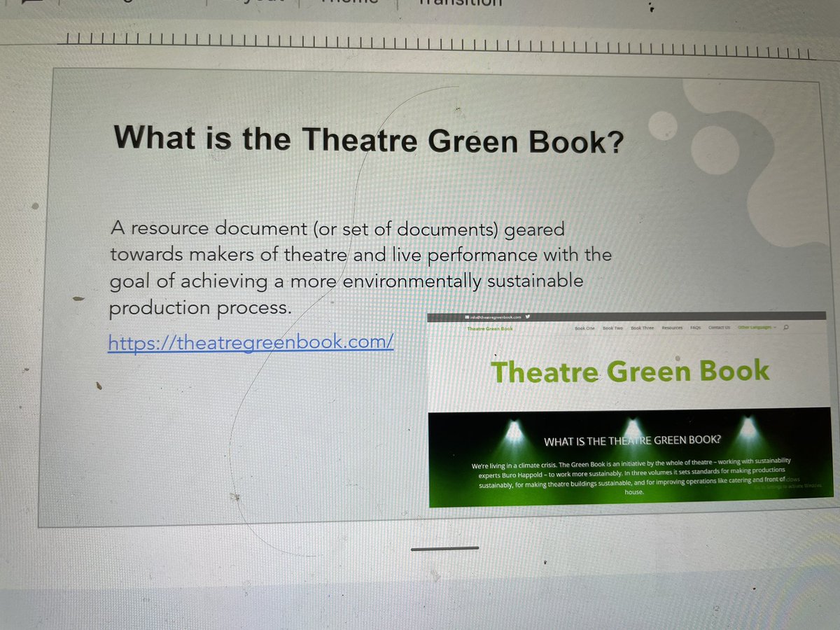Select the Book One menu item

(x=584, y=328)
